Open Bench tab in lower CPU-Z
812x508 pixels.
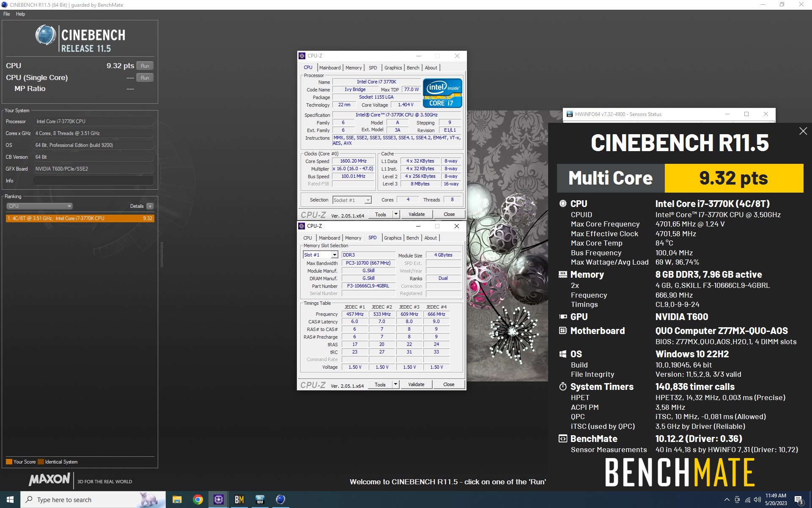point(412,238)
